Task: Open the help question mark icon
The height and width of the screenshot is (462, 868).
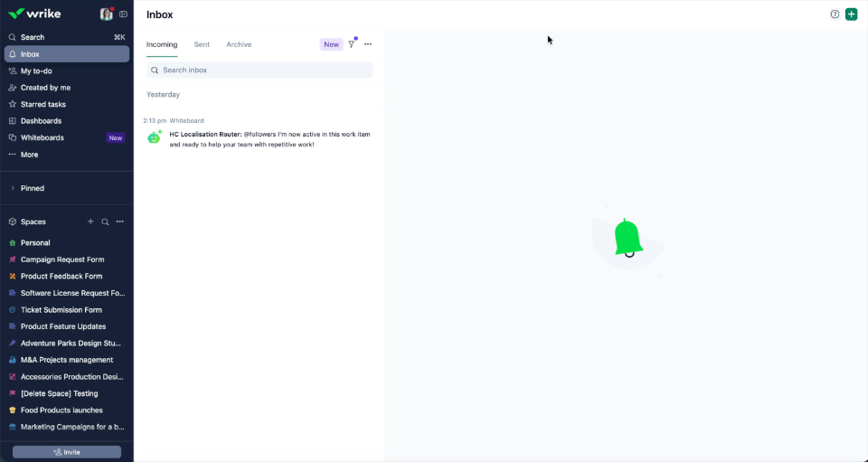Action: (x=835, y=14)
